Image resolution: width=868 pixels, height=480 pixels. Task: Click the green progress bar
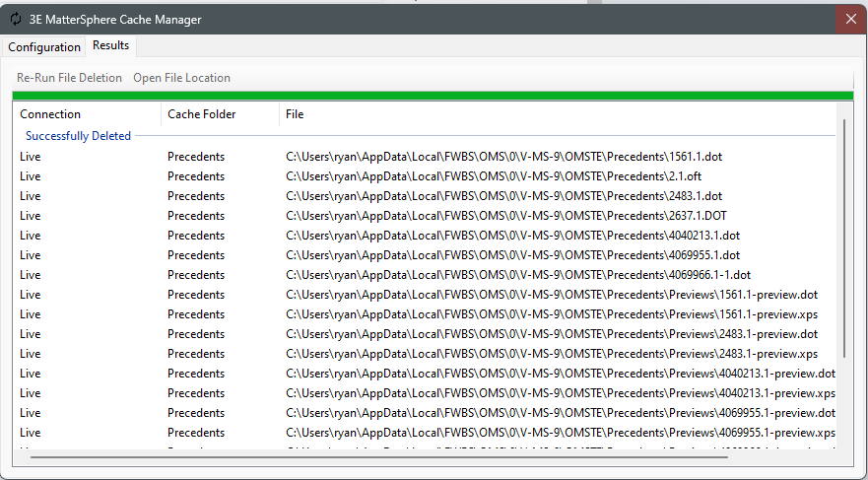(x=433, y=96)
